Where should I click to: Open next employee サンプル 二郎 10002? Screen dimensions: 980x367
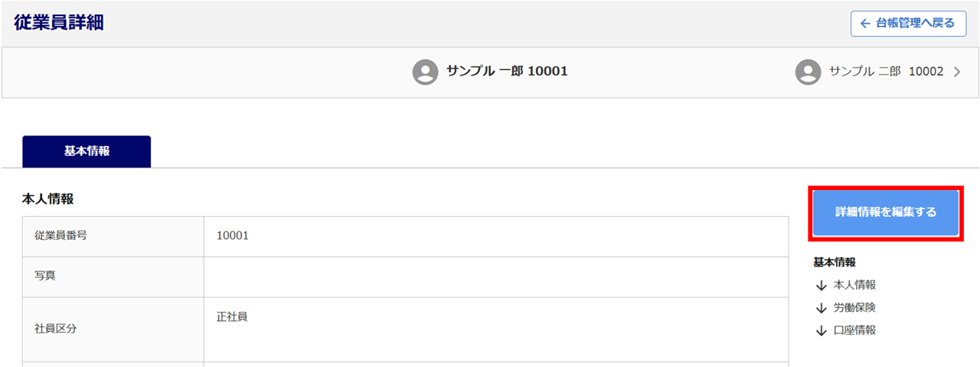(x=887, y=72)
